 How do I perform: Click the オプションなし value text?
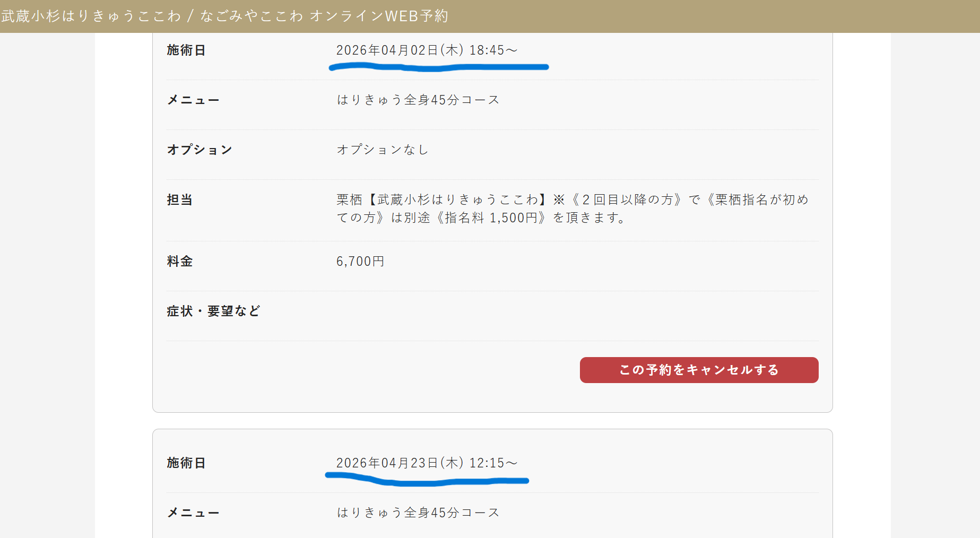pos(383,150)
